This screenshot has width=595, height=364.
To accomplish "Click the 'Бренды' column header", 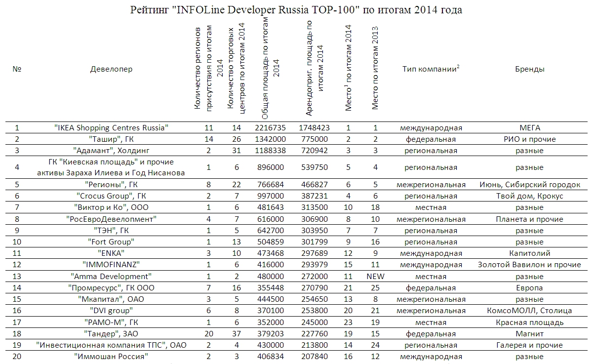I will point(529,69).
